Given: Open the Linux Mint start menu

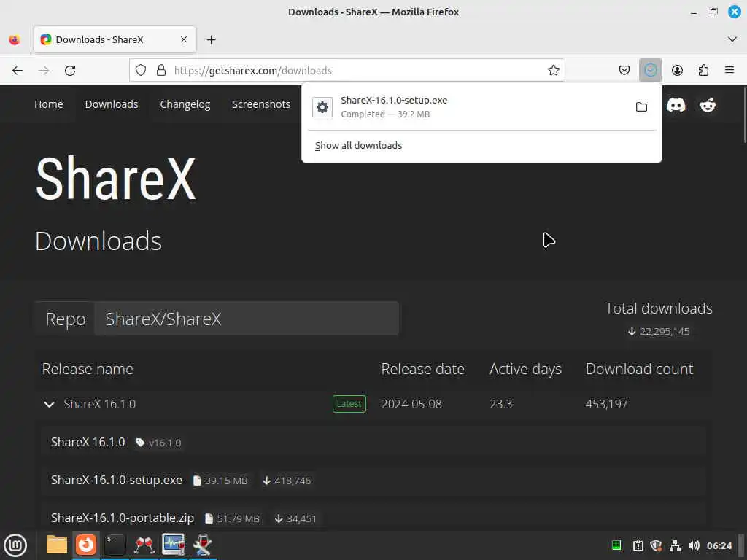Looking at the screenshot, I should 15,545.
